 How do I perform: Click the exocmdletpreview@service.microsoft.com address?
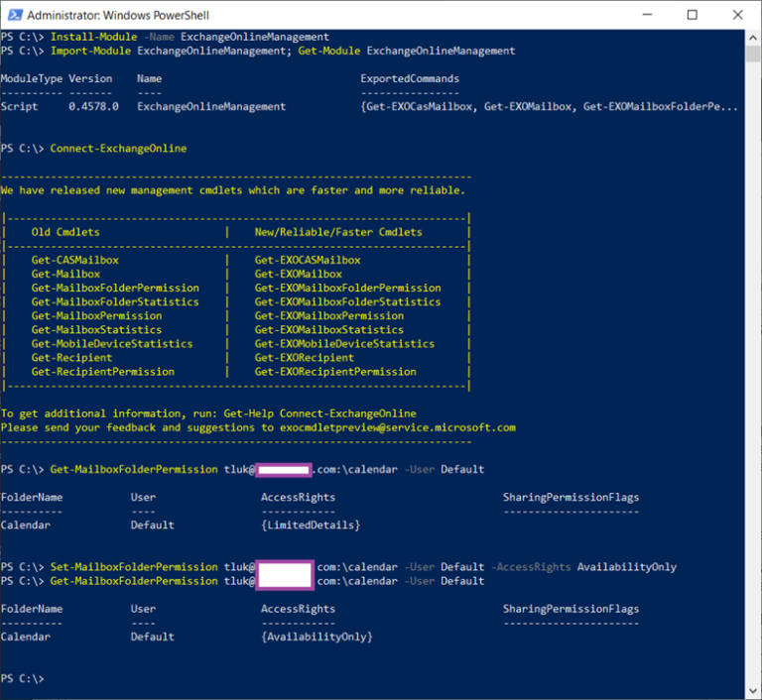pyautogui.click(x=398, y=428)
